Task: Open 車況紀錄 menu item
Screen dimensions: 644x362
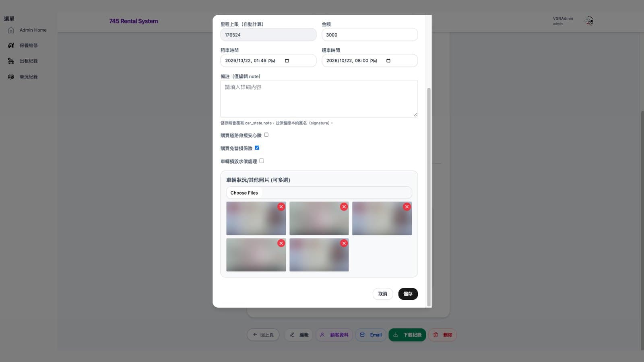Action: tap(28, 77)
